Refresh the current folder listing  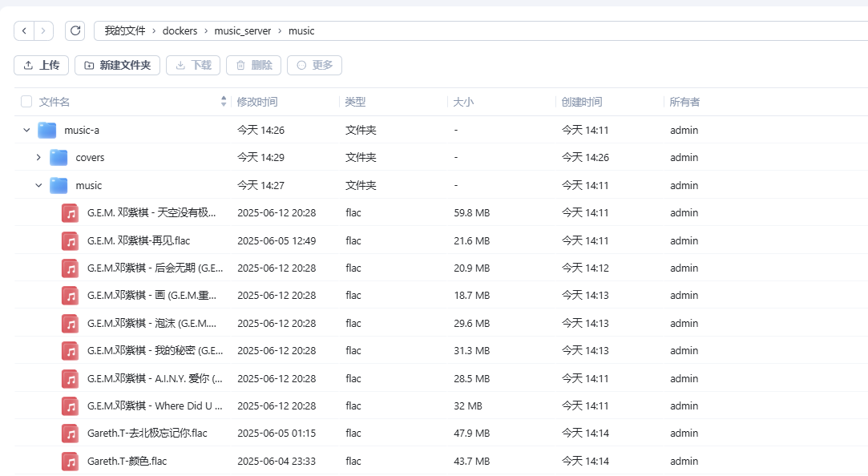pyautogui.click(x=75, y=30)
